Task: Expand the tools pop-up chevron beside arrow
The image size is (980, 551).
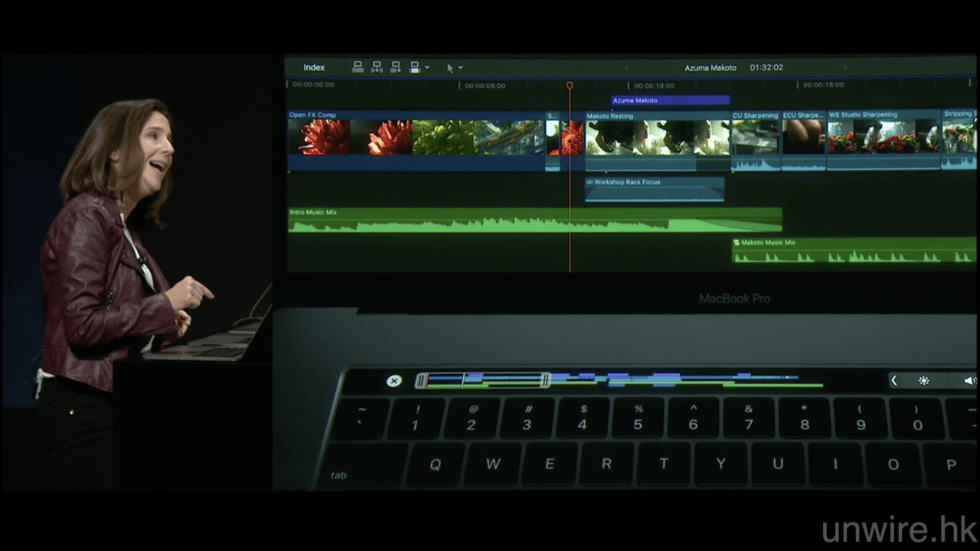Action: pyautogui.click(x=460, y=67)
